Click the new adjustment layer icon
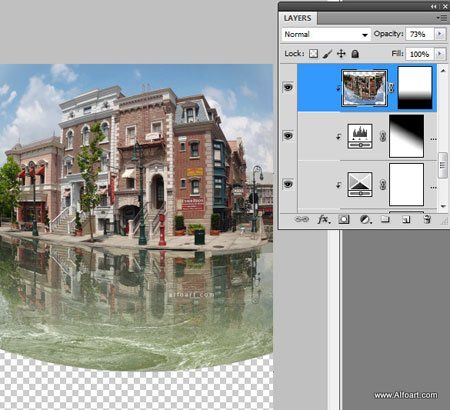This screenshot has height=410, width=450. click(x=365, y=219)
